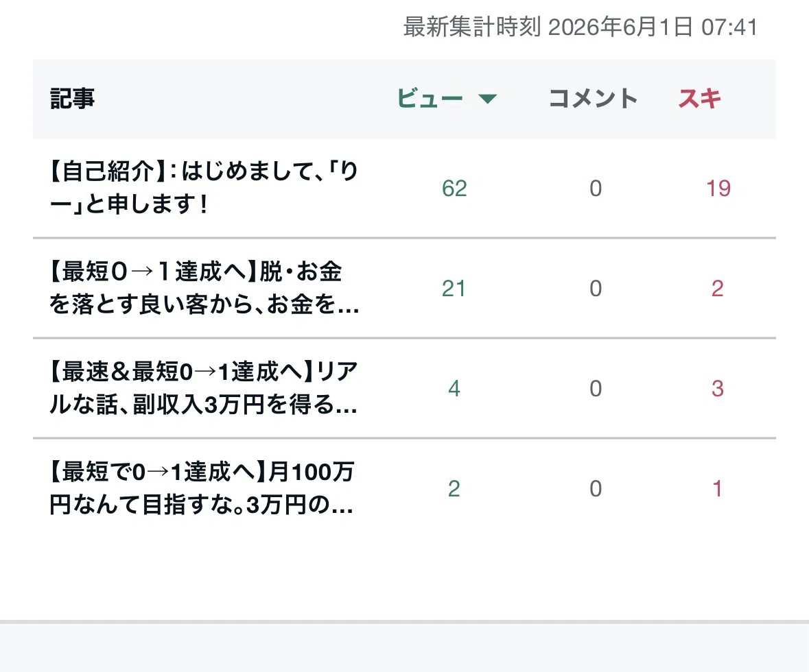809x672 pixels.
Task: Click the スキ count of 1
Action: click(717, 488)
